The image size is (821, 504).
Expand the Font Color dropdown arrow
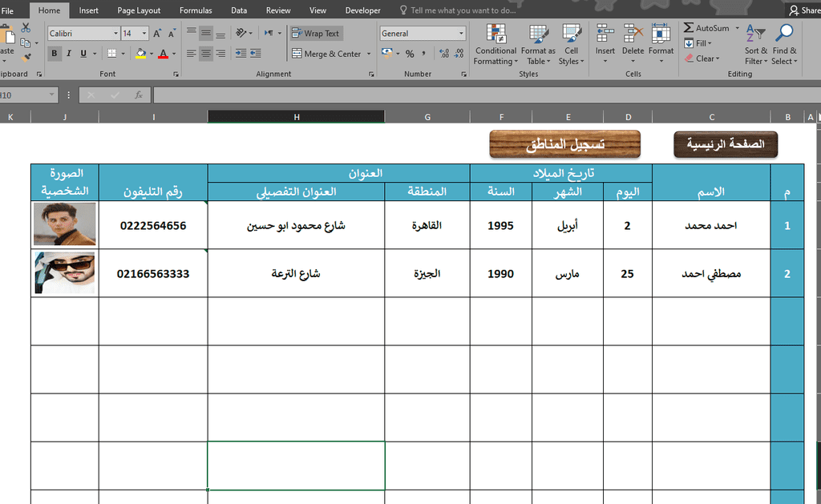[174, 54]
